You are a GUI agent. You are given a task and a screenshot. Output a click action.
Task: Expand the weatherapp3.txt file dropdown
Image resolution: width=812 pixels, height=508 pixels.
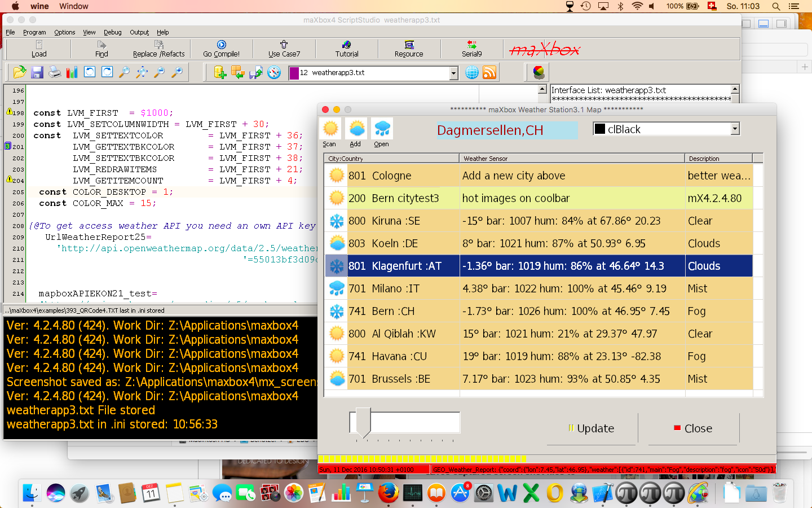coord(453,73)
